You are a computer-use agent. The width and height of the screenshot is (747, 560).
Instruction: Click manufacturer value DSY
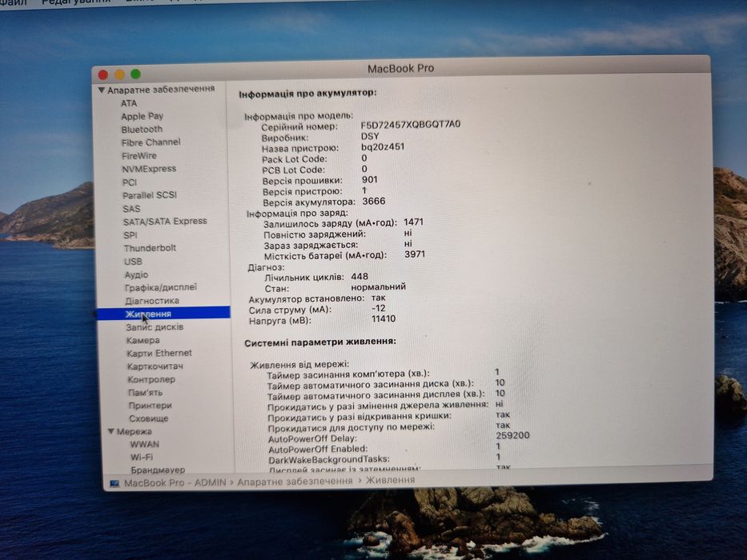[x=370, y=136]
